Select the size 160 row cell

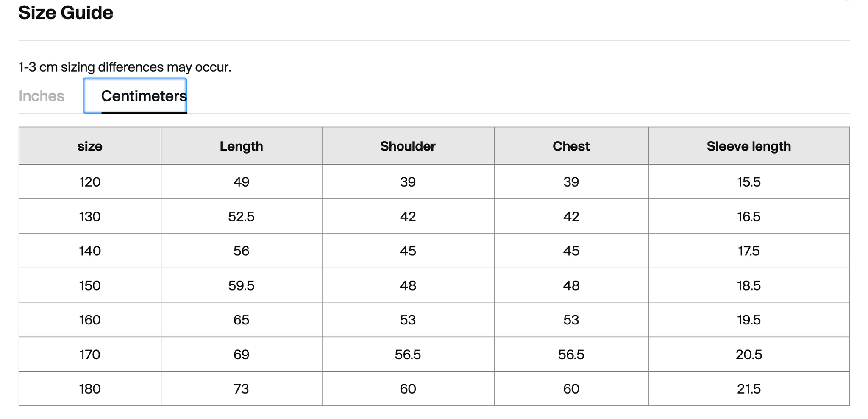[x=90, y=320]
